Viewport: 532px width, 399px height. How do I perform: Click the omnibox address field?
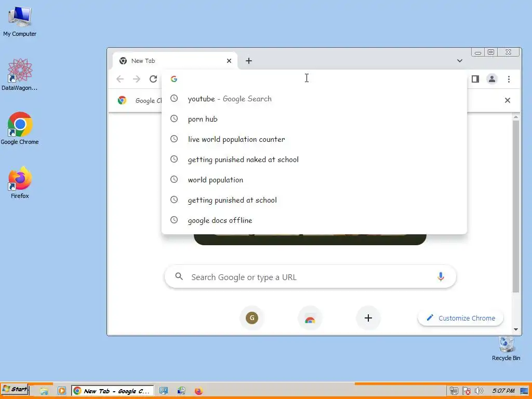point(314,79)
